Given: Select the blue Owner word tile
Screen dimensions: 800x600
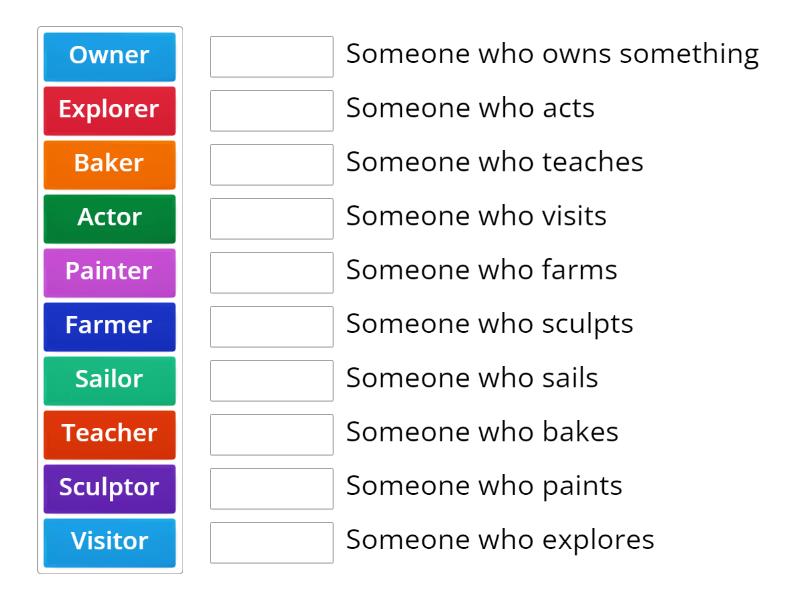Looking at the screenshot, I should (x=109, y=57).
